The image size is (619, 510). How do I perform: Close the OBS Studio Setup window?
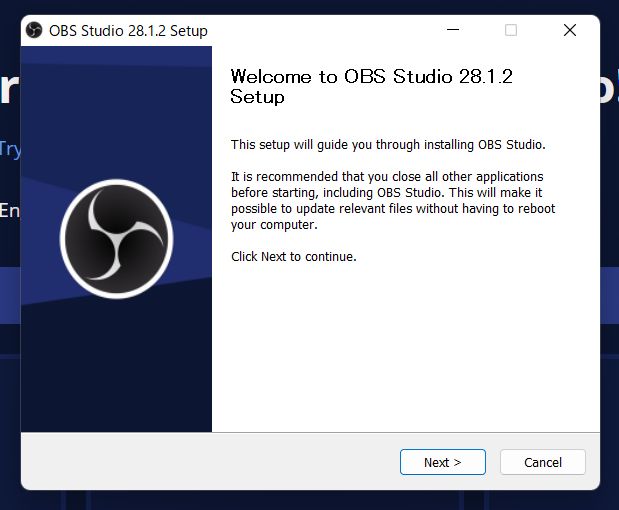click(570, 30)
